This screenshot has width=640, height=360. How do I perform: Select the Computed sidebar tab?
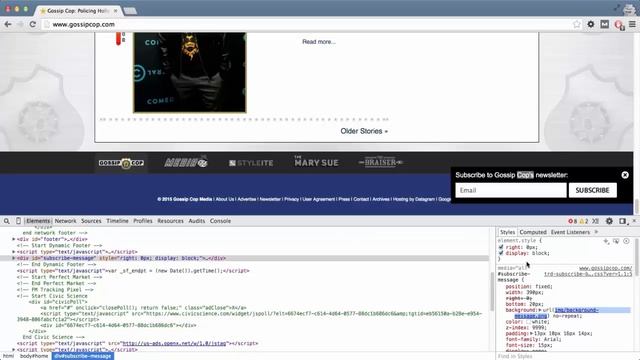pyautogui.click(x=533, y=232)
